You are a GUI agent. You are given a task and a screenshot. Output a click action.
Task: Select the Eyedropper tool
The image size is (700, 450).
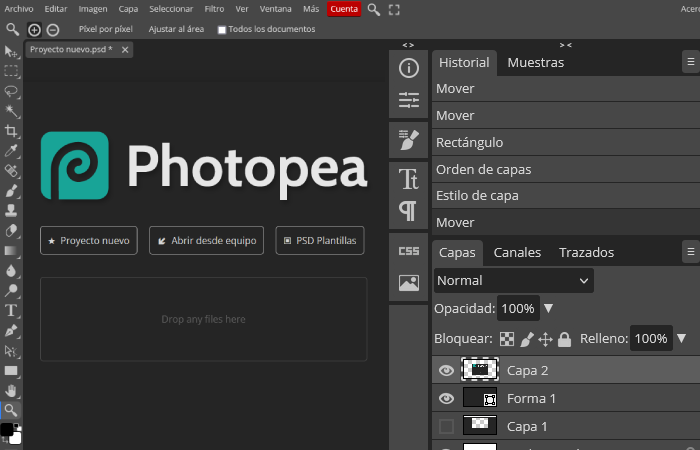point(11,151)
